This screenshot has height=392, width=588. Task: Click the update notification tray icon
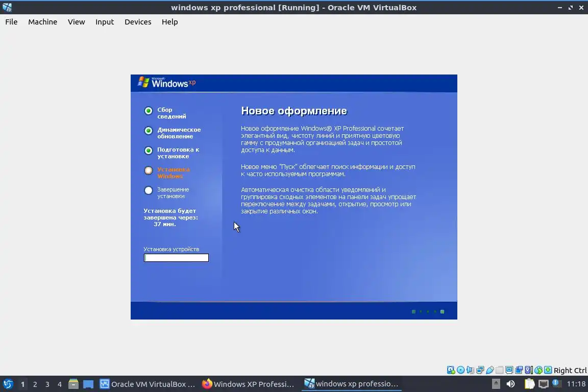coord(556,383)
